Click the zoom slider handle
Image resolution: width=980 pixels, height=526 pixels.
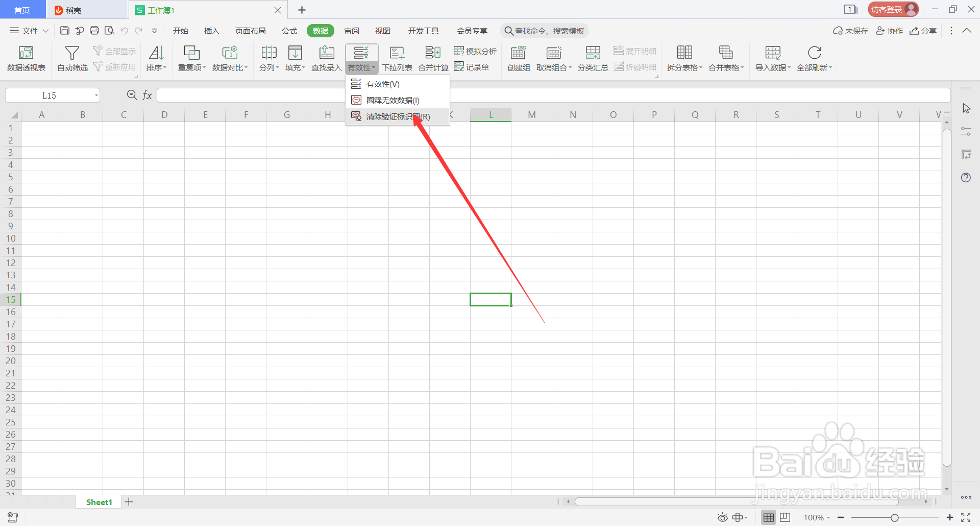coord(894,518)
